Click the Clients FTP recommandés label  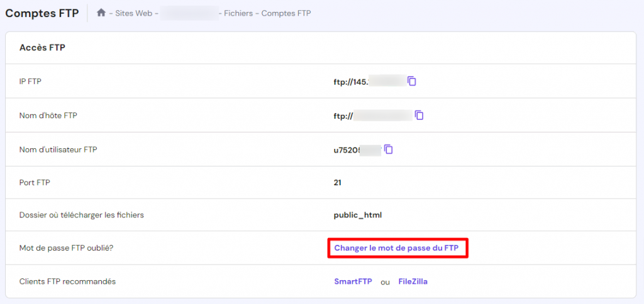[67, 281]
